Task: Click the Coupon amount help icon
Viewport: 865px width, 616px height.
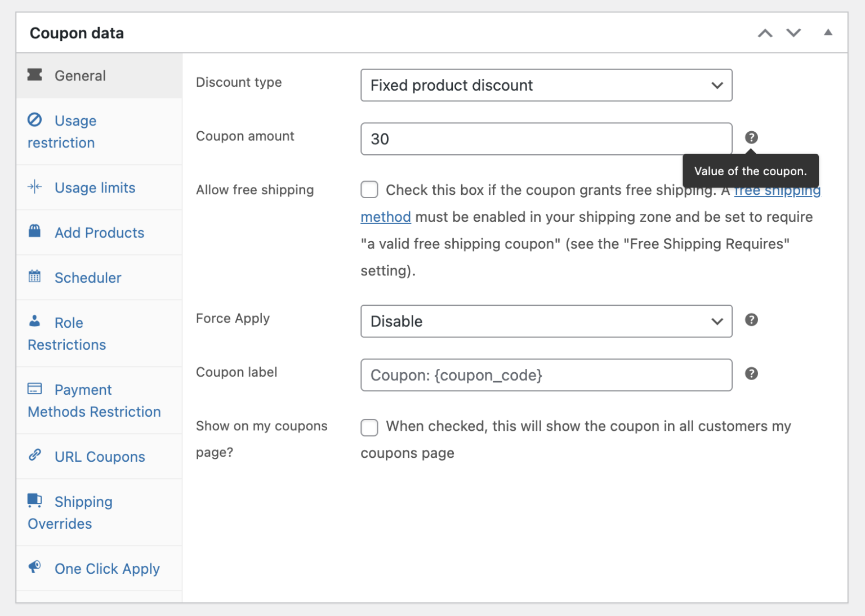Action: (751, 137)
